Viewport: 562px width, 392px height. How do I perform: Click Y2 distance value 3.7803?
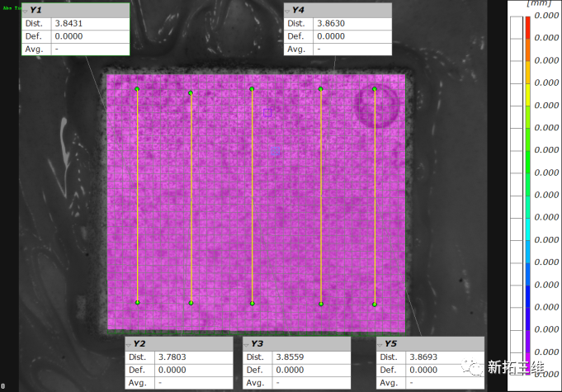point(172,357)
